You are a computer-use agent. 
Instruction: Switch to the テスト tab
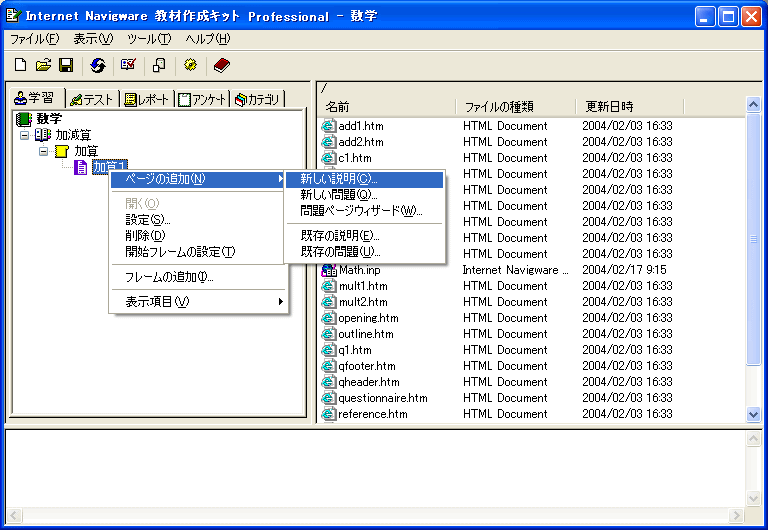click(x=92, y=98)
